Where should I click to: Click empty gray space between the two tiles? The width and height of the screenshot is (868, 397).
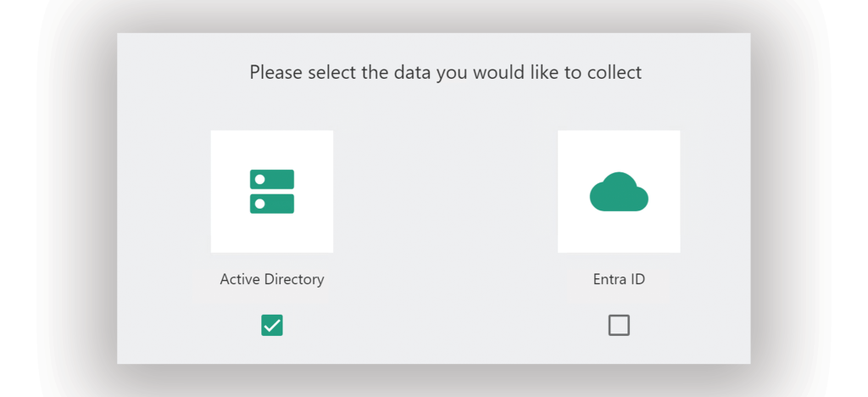click(x=446, y=192)
